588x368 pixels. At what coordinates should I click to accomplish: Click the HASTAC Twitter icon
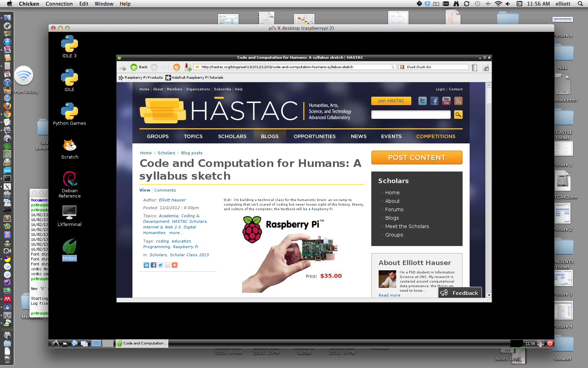422,101
